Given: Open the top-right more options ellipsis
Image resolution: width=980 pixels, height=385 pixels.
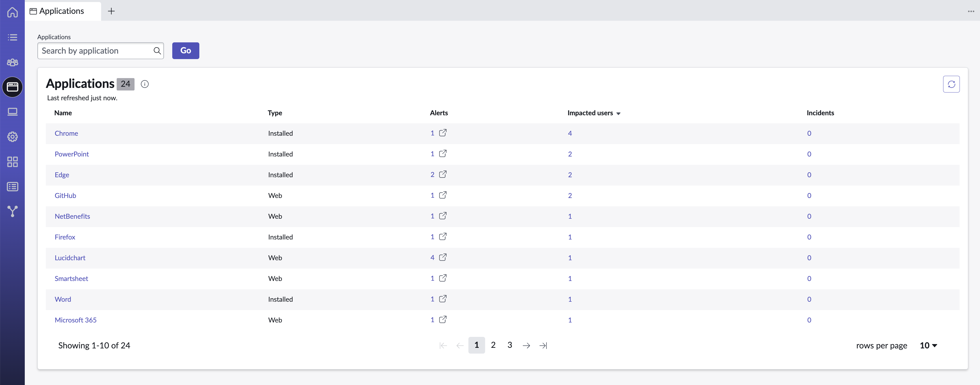Looking at the screenshot, I should pos(971,11).
